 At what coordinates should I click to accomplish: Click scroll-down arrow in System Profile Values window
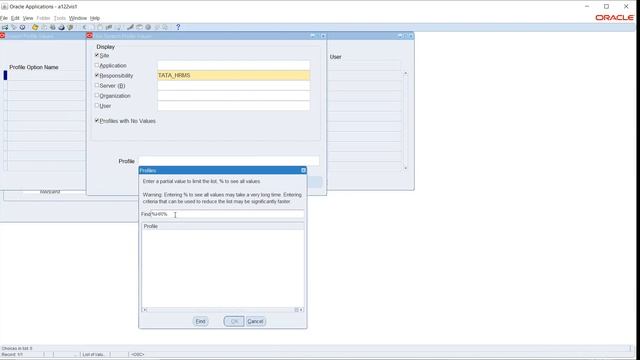[x=405, y=168]
